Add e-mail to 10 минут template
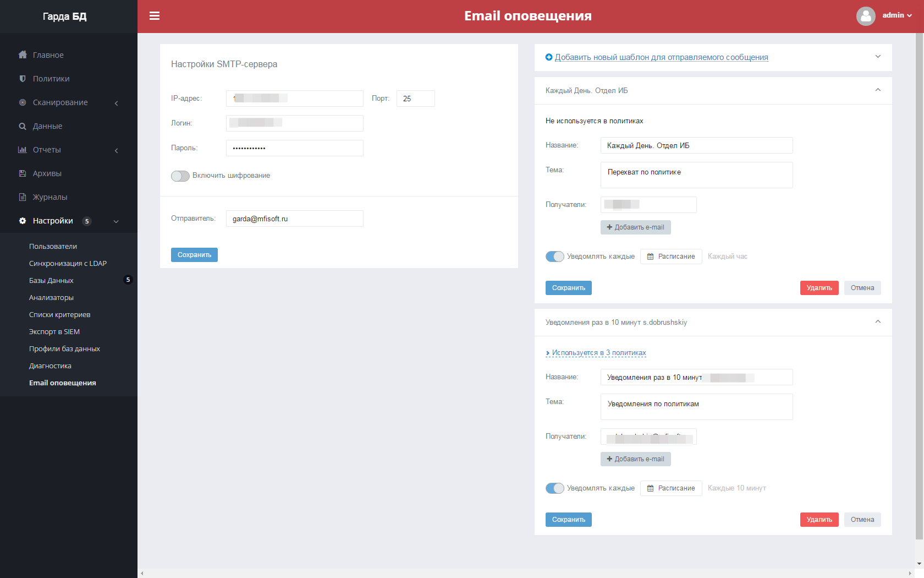 click(x=635, y=459)
